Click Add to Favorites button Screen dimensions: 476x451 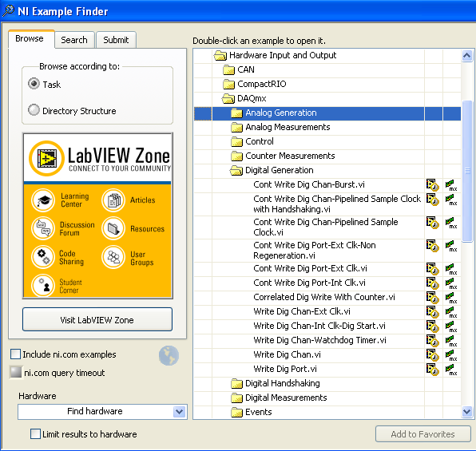pyautogui.click(x=422, y=434)
